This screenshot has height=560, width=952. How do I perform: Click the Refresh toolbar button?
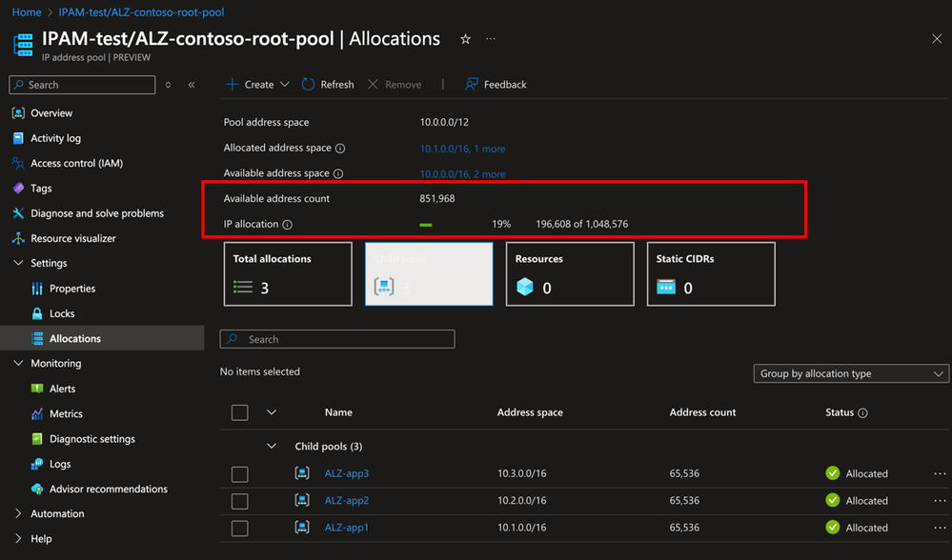click(328, 85)
